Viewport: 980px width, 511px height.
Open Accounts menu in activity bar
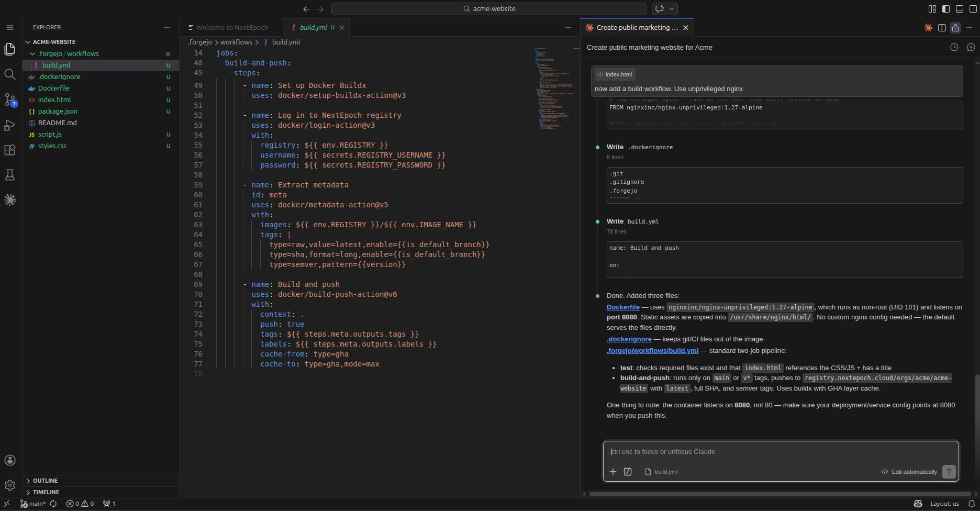click(x=10, y=460)
